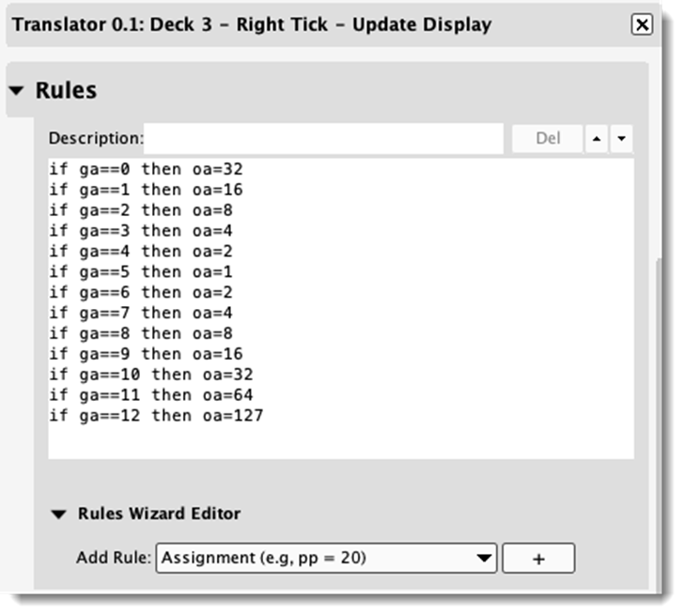684x616 pixels.
Task: Select the rule 'if ga==7 then oa=4'
Action: coord(142,314)
